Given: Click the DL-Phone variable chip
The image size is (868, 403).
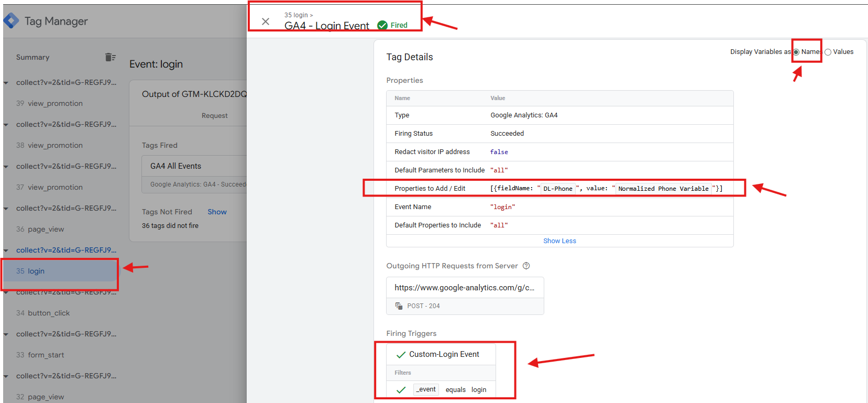Looking at the screenshot, I should pos(558,189).
